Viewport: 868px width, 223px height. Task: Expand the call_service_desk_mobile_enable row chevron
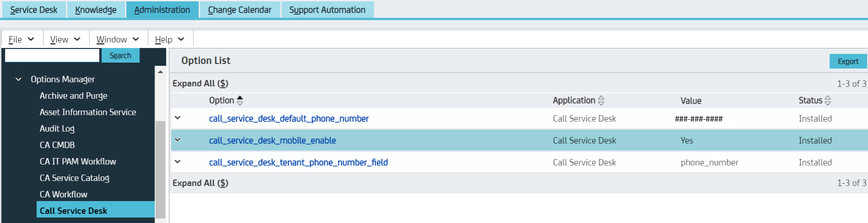(178, 140)
